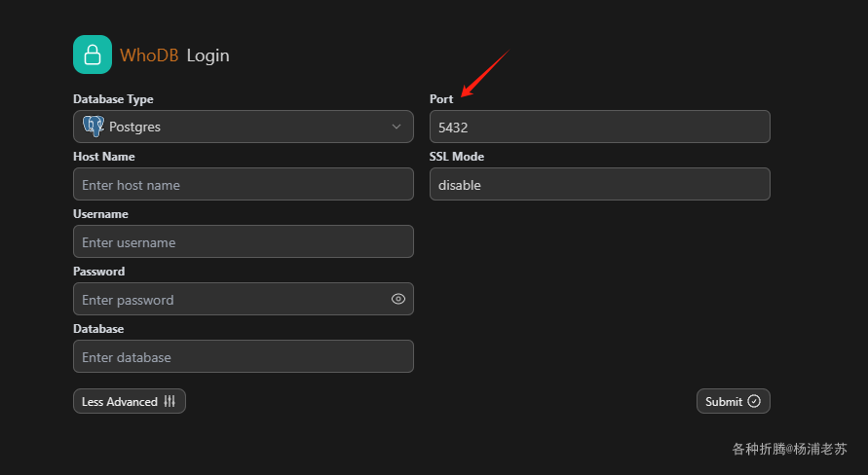
Task: Click the Login heading text
Action: [x=208, y=55]
